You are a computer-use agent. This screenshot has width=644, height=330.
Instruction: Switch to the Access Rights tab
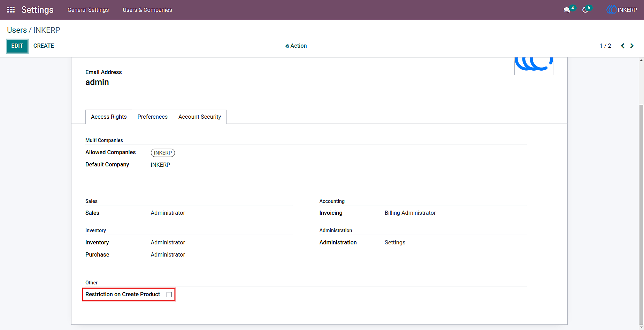(x=109, y=117)
